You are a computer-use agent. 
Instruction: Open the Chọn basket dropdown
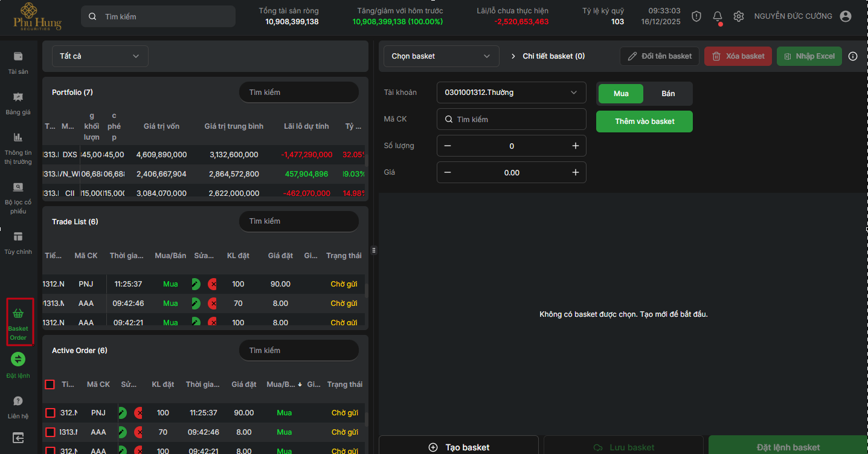442,56
